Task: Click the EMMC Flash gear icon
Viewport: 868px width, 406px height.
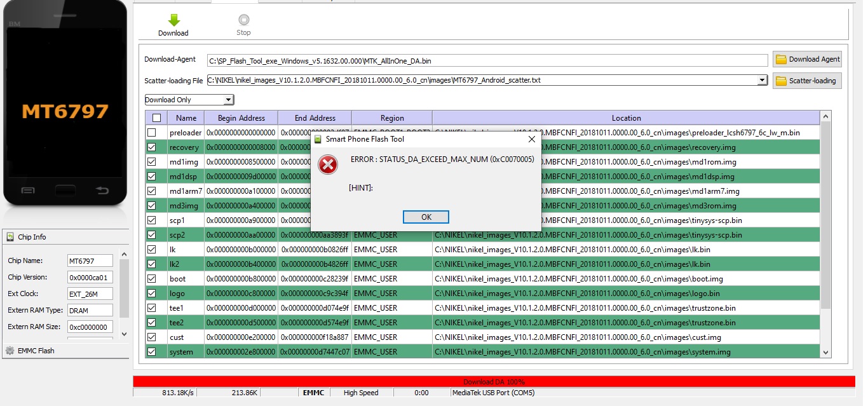Action: pyautogui.click(x=10, y=351)
